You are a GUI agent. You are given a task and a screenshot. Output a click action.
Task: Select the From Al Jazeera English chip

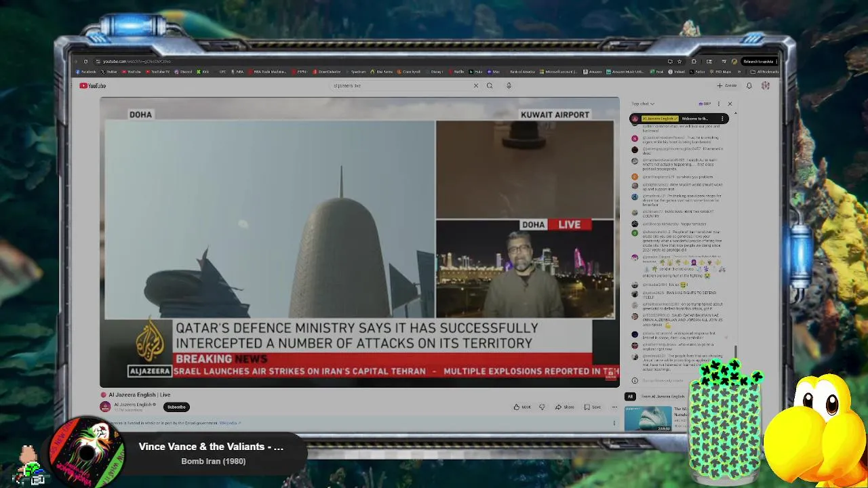[663, 396]
